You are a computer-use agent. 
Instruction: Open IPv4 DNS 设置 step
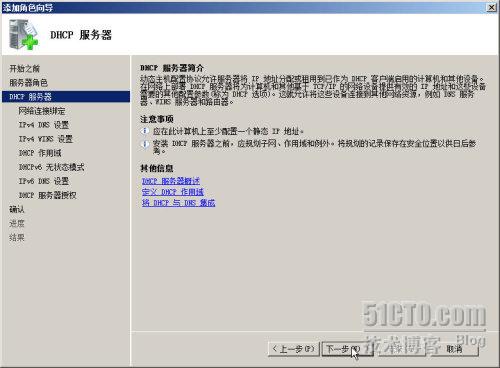44,125
